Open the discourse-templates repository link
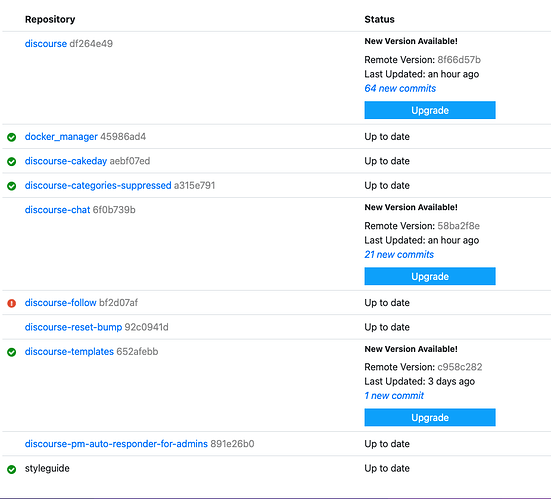This screenshot has width=551, height=499. [69, 351]
